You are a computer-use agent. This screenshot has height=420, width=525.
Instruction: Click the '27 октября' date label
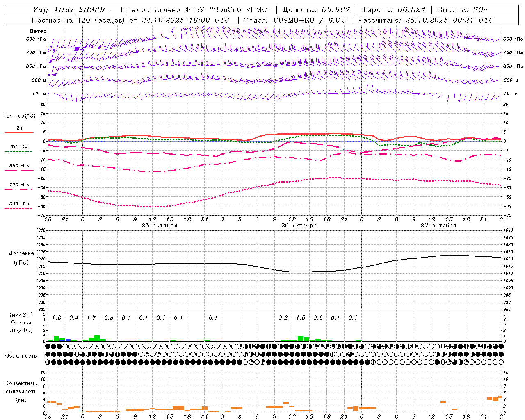tap(438, 226)
